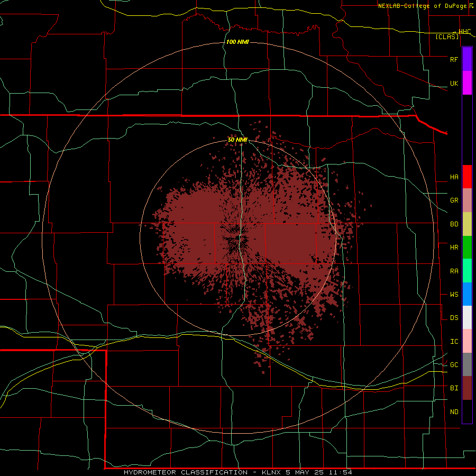
Task: Click the DS legend label
Action: (454, 318)
